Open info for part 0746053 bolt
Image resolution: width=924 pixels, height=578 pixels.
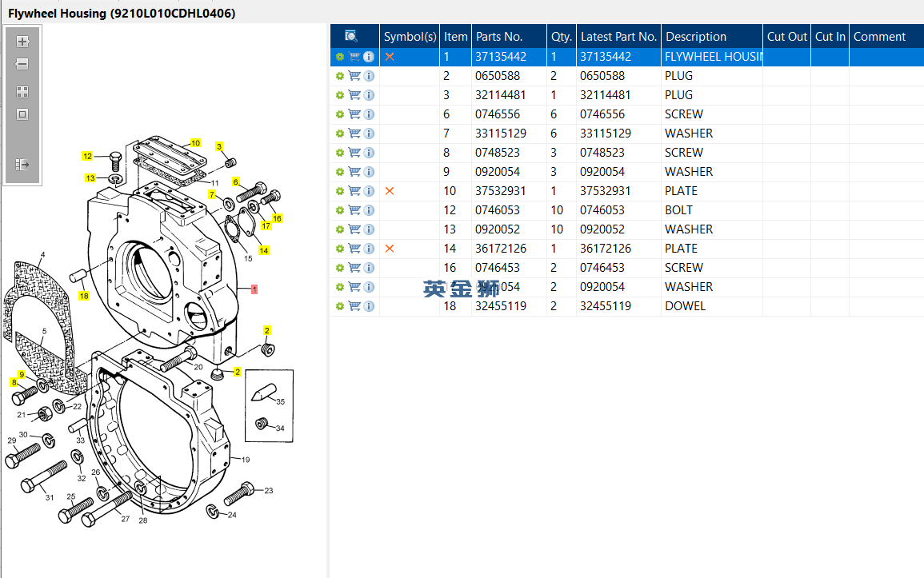click(x=369, y=210)
